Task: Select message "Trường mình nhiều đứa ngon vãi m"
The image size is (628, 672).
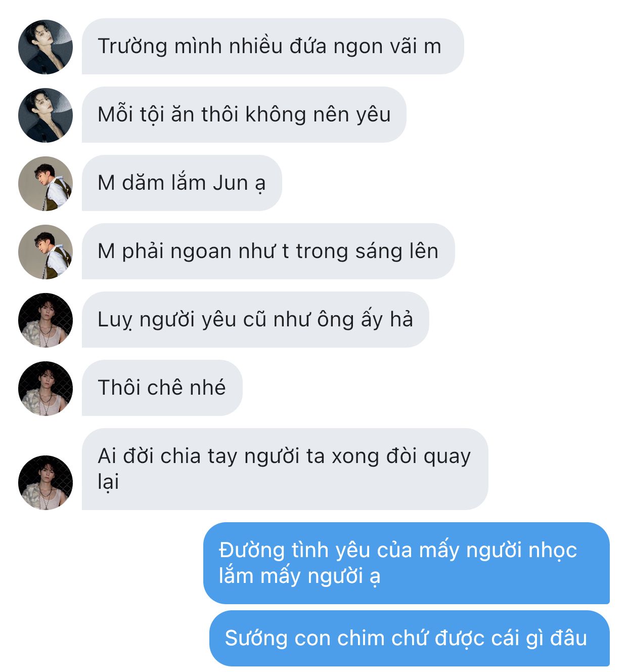Action: tap(273, 47)
